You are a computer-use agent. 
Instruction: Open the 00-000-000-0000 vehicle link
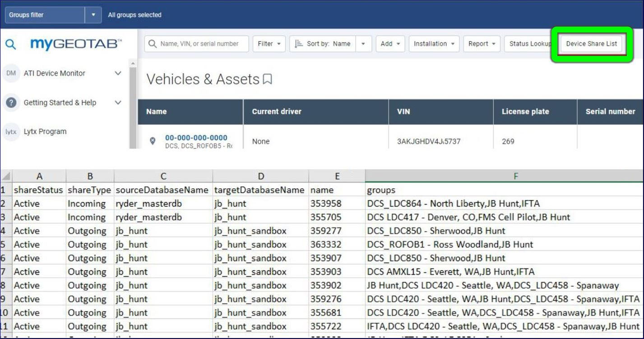[x=196, y=138]
